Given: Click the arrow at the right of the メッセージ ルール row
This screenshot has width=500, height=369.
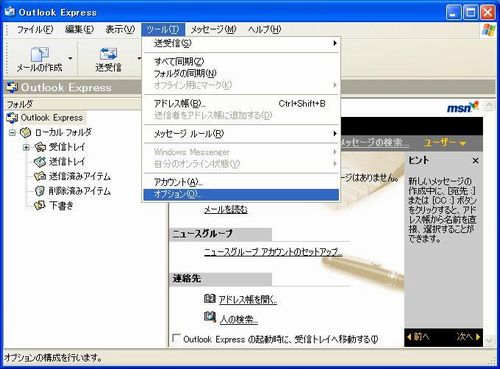Looking at the screenshot, I should click(x=335, y=134).
